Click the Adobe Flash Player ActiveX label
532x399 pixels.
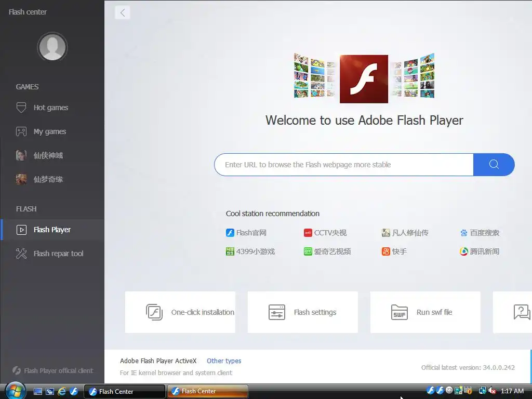(x=158, y=361)
